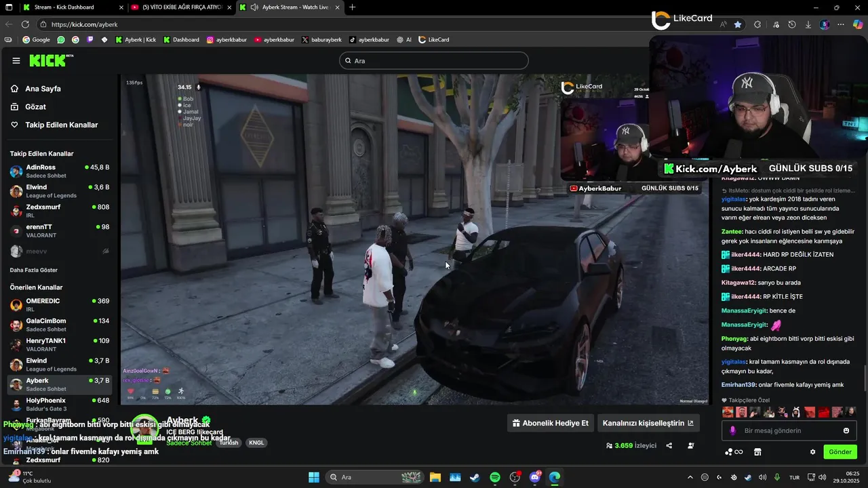Click Abonelik Hediye Et button
This screenshot has width=868, height=488.
coord(551,423)
